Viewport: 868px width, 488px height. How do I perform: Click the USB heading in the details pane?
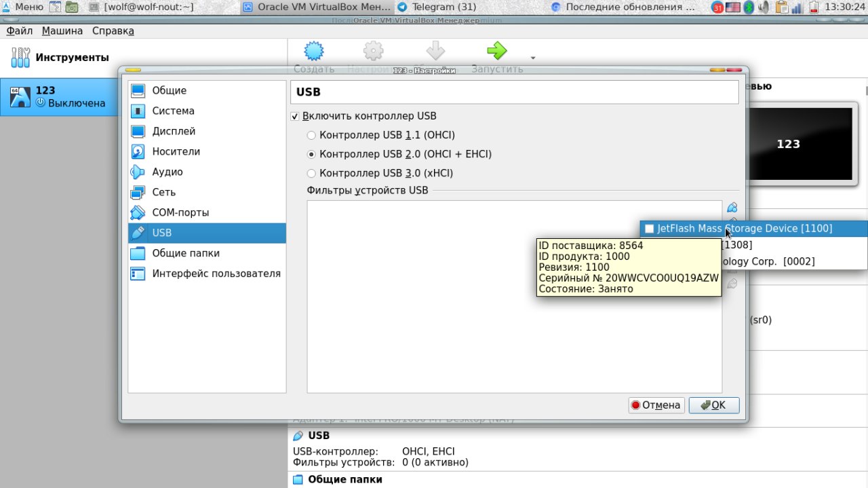(319, 435)
